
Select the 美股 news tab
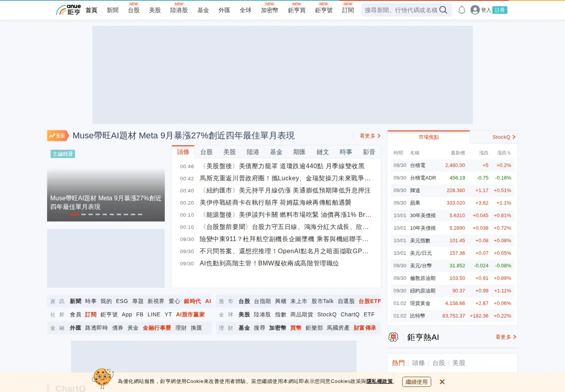(230, 152)
